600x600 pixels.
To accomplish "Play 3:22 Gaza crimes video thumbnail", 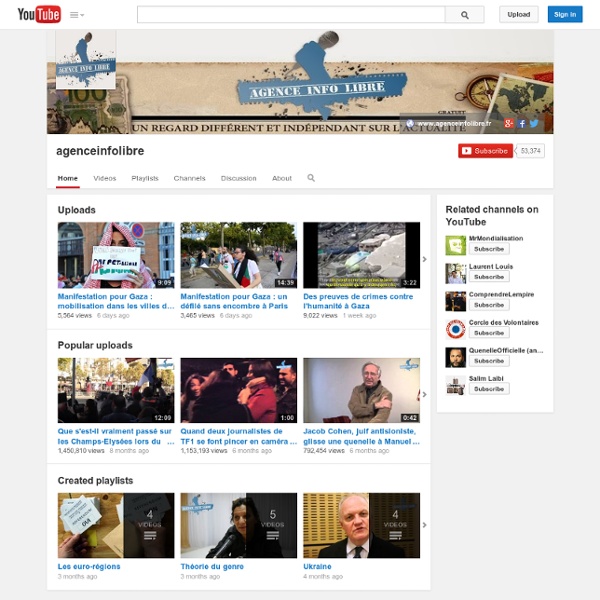I will (x=362, y=255).
